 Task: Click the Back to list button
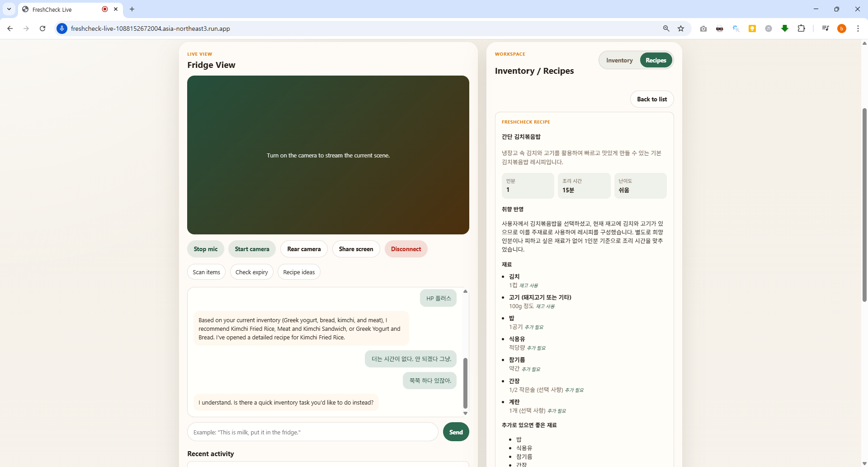[x=652, y=99]
